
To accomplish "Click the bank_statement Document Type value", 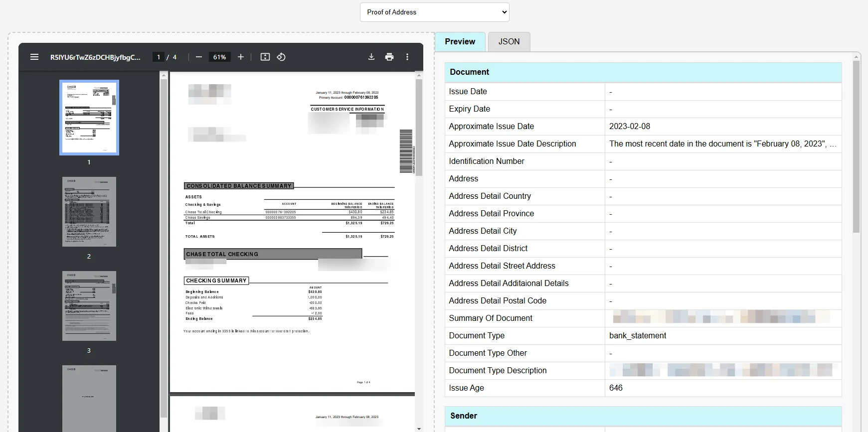I will [638, 336].
